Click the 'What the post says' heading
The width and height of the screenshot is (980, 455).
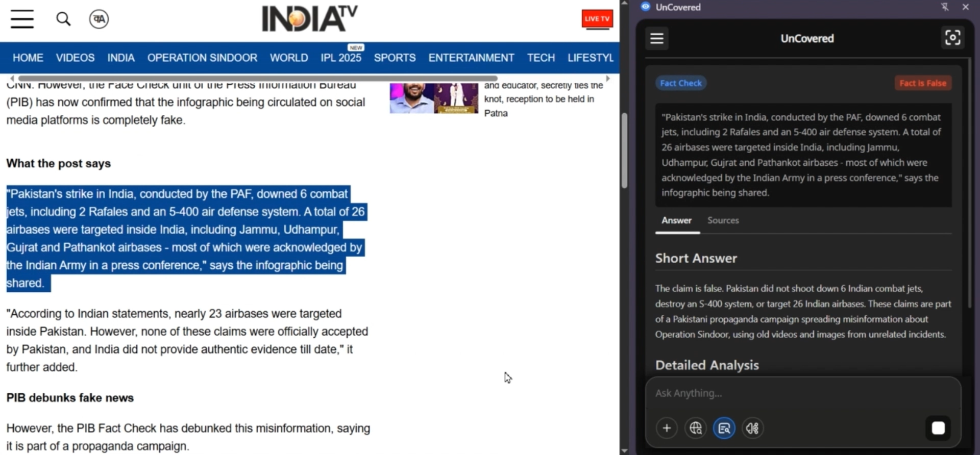pos(59,164)
